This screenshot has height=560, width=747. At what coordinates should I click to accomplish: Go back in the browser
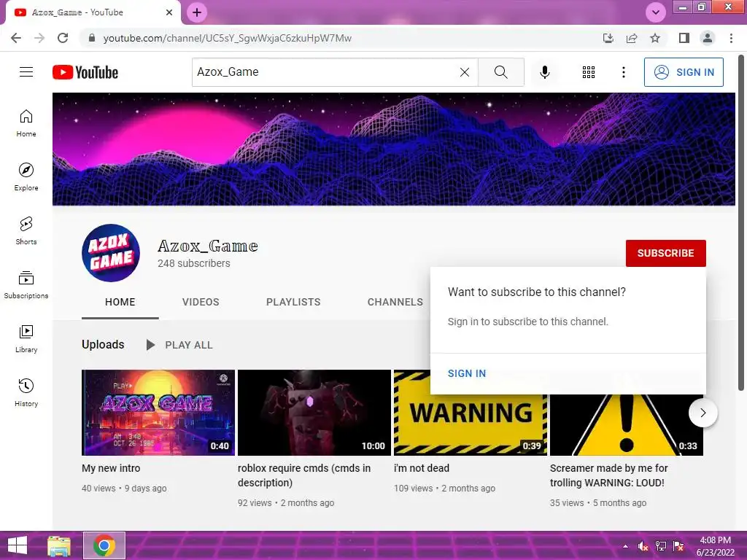point(16,38)
